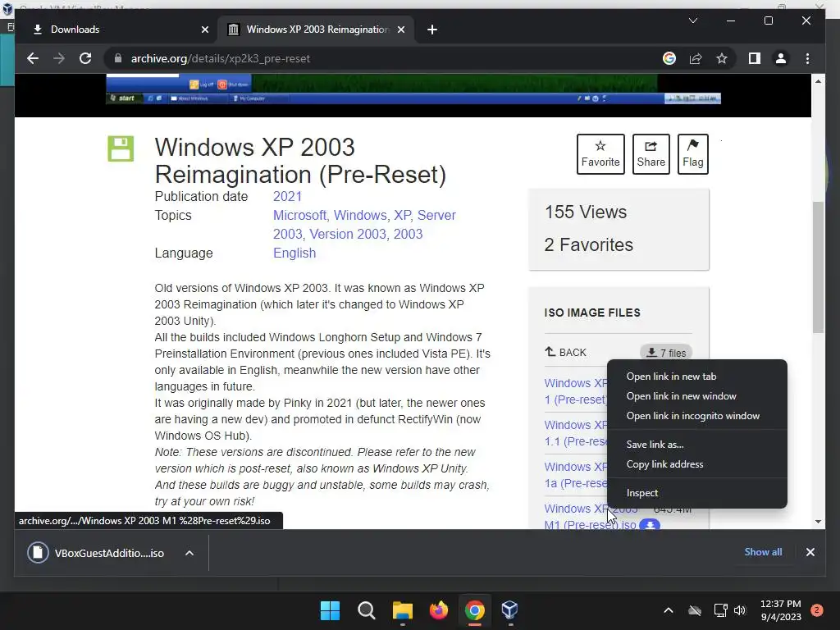The image size is (840, 630).
Task: Click the scrollbar down arrow
Action: pyautogui.click(x=818, y=522)
